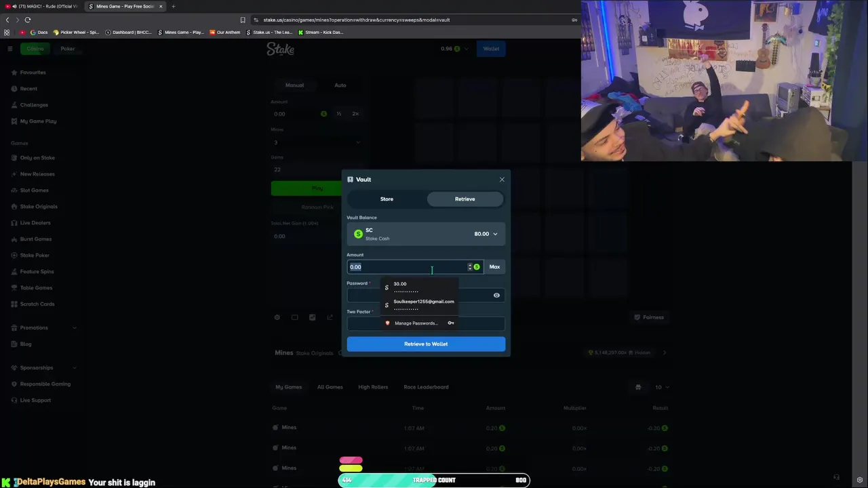This screenshot has width=868, height=488.
Task: Open the Our Anthem bookmark
Action: click(x=224, y=33)
